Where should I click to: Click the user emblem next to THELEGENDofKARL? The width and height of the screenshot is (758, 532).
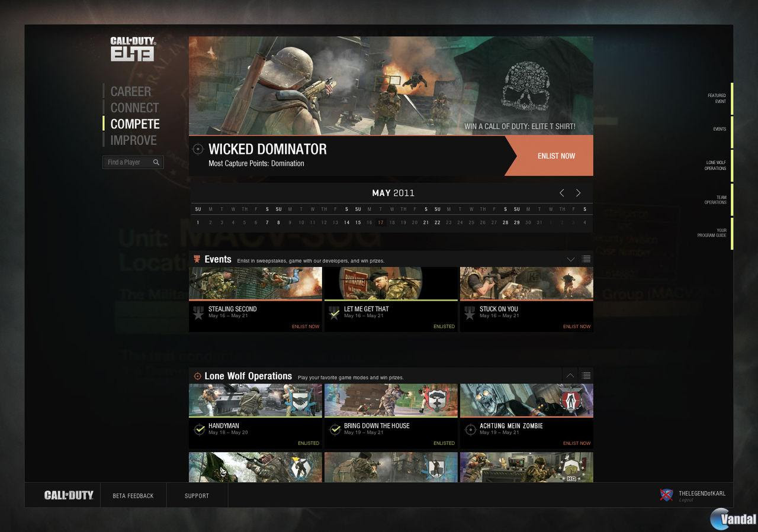click(666, 495)
